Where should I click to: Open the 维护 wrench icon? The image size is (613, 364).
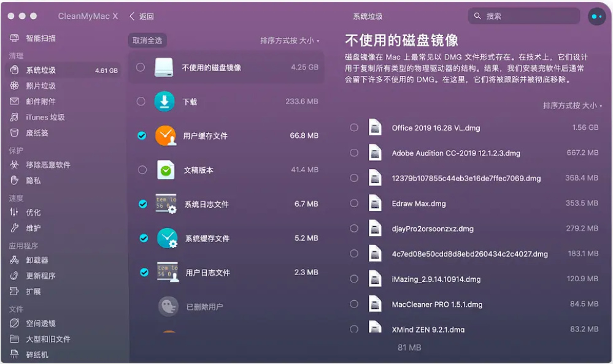click(14, 228)
